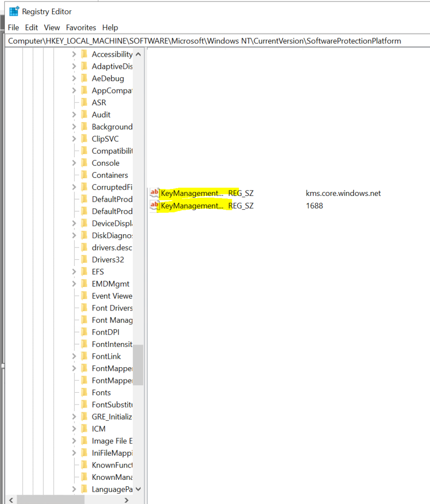
Task: Select the KnownMana key in tree
Action: 112,477
